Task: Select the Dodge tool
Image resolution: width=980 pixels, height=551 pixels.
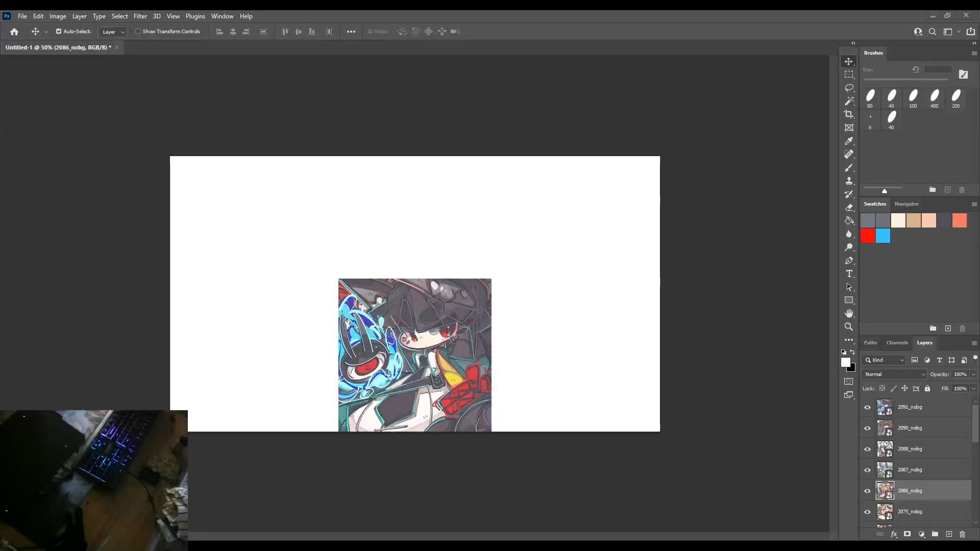Action: [x=849, y=247]
